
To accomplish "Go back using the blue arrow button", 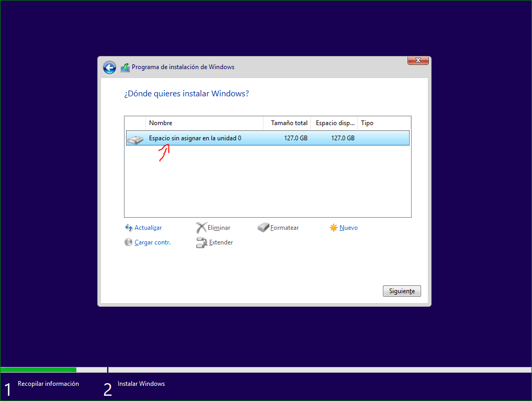I will tap(109, 68).
